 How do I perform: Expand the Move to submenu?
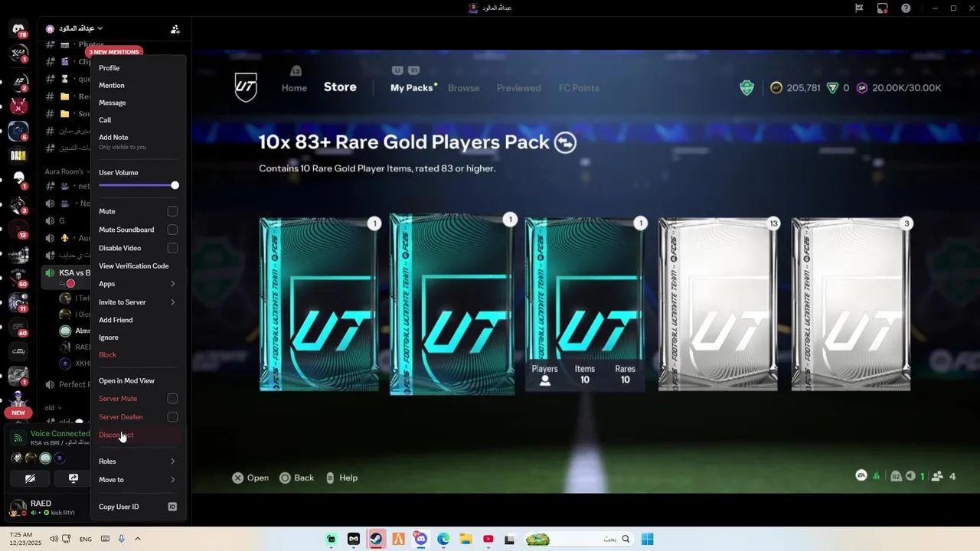[138, 480]
